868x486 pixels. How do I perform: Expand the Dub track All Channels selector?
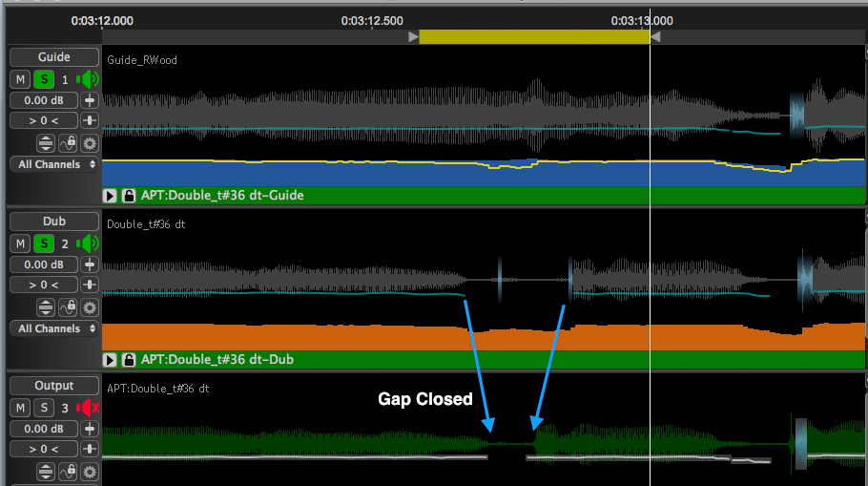coord(54,328)
